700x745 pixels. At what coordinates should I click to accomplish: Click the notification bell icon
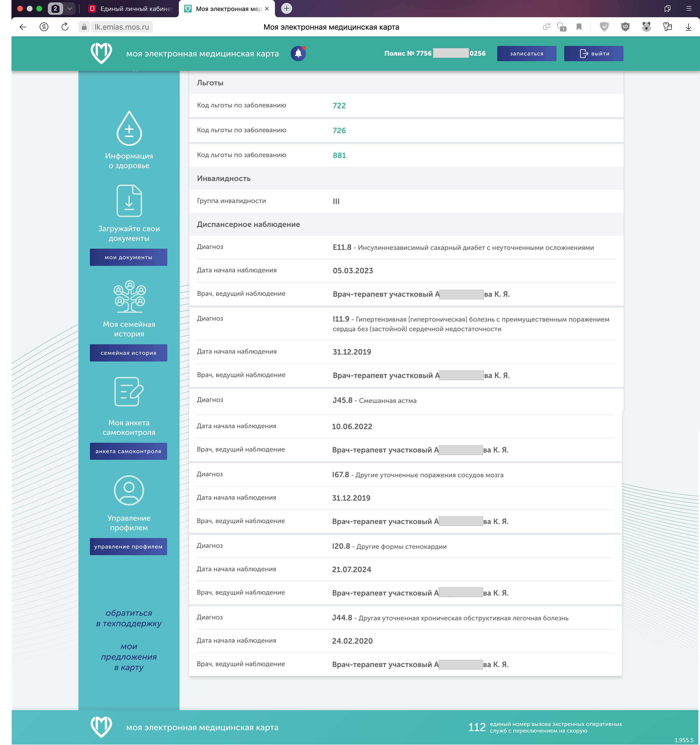pos(298,53)
